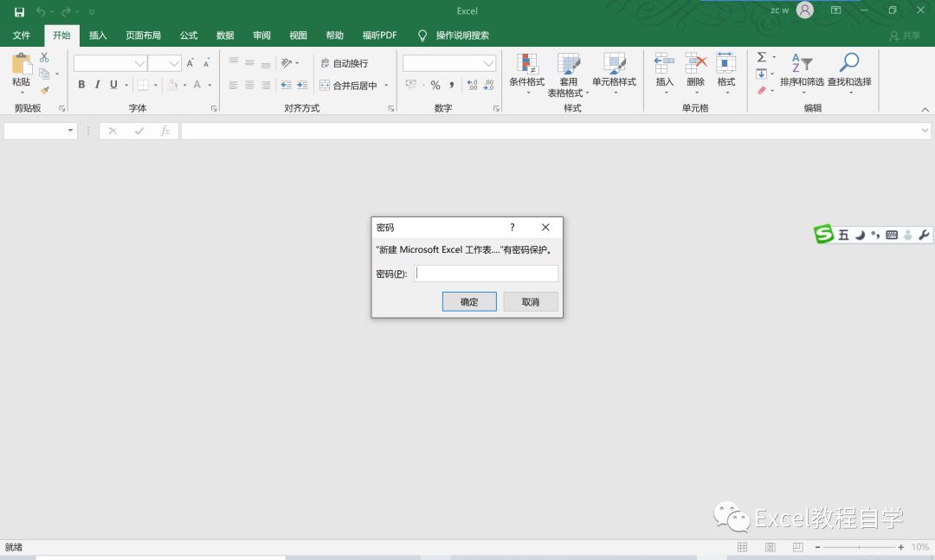Toggle Underline formatting

[113, 85]
